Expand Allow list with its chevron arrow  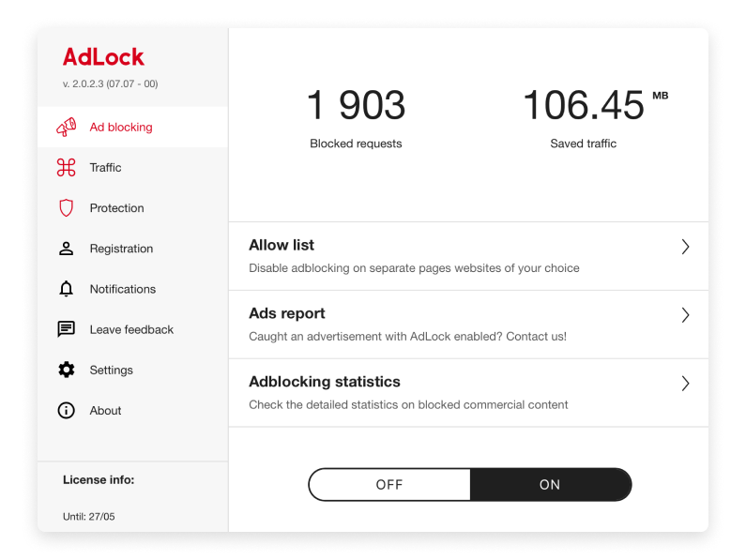click(685, 247)
